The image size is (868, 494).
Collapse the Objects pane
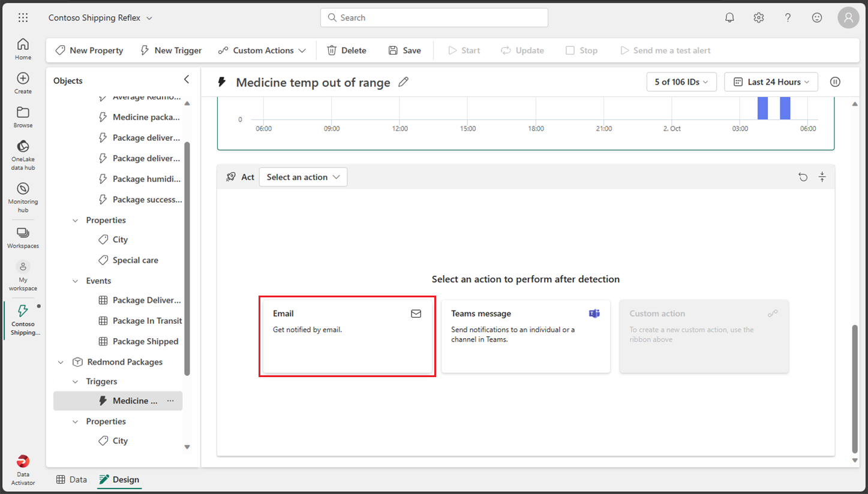tap(186, 80)
